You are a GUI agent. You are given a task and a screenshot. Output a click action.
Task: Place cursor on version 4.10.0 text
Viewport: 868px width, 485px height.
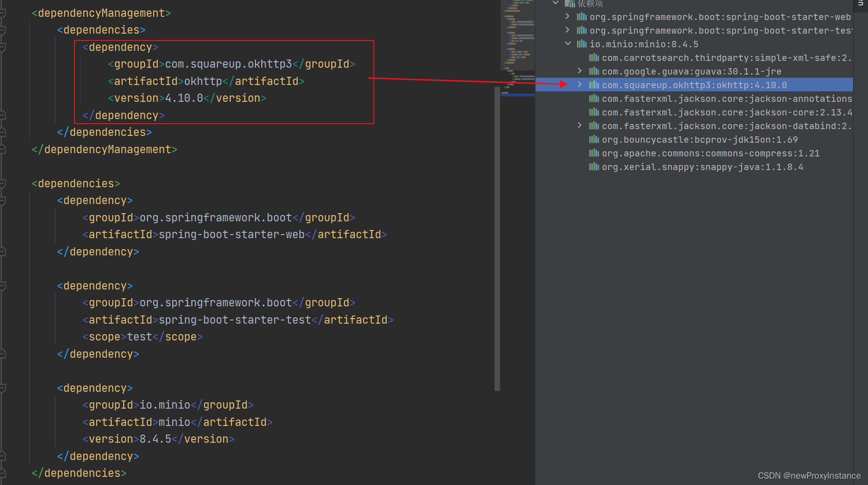(184, 98)
